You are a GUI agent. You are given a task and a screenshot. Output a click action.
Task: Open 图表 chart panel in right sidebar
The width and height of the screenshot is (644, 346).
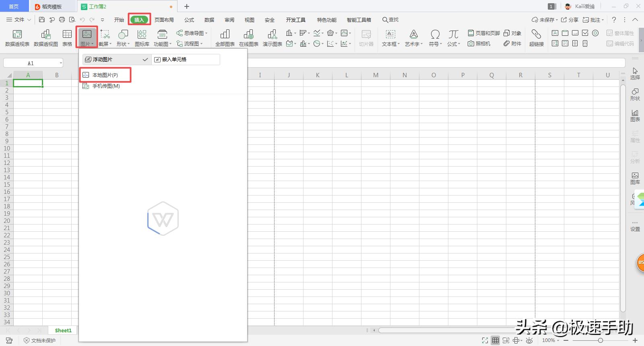click(635, 115)
